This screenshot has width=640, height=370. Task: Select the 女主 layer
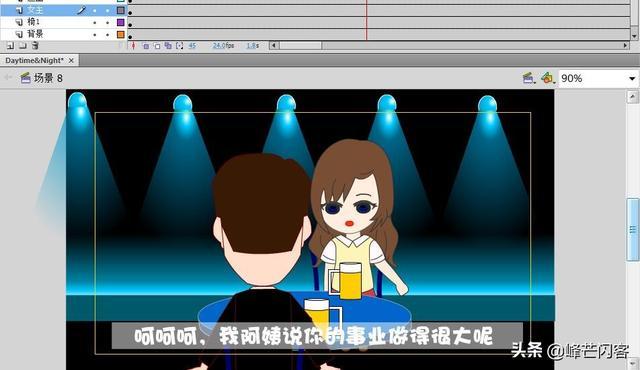pos(63,10)
